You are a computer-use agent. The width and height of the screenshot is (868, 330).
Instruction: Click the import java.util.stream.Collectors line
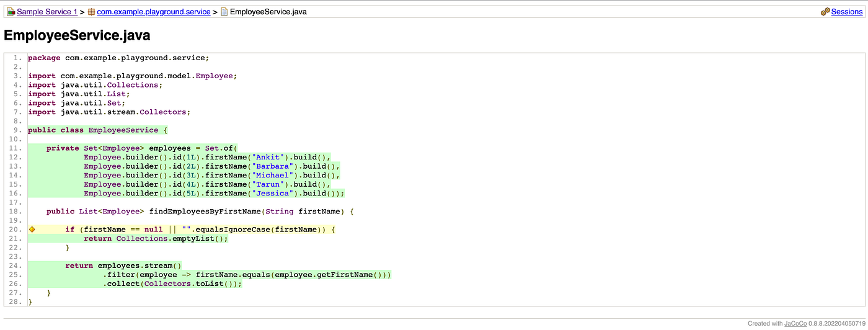coord(109,112)
